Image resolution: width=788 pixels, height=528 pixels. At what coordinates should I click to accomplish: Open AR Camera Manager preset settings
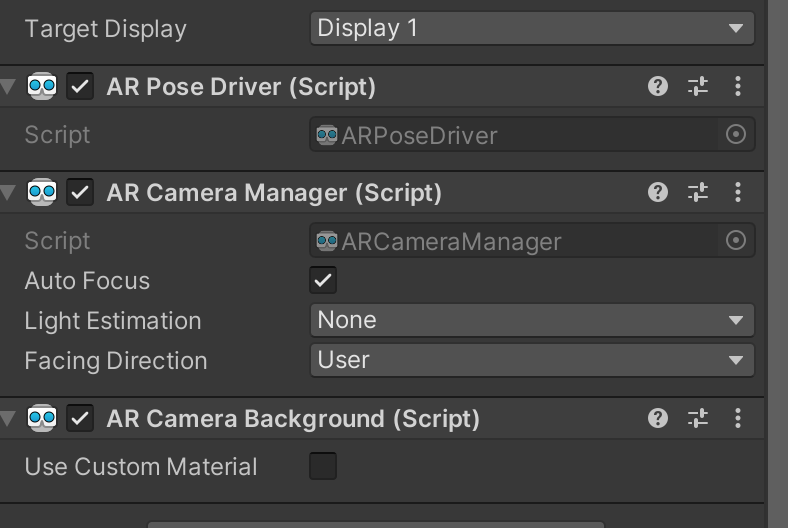click(x=698, y=192)
